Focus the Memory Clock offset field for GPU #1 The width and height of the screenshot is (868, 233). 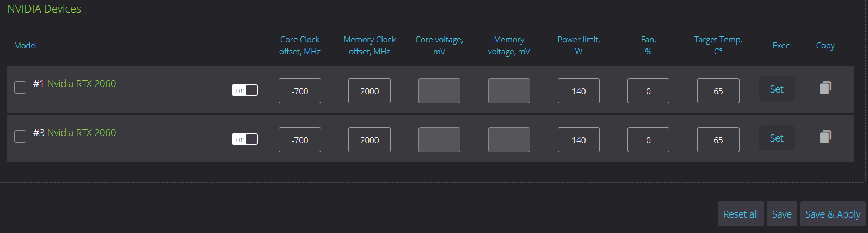click(370, 91)
